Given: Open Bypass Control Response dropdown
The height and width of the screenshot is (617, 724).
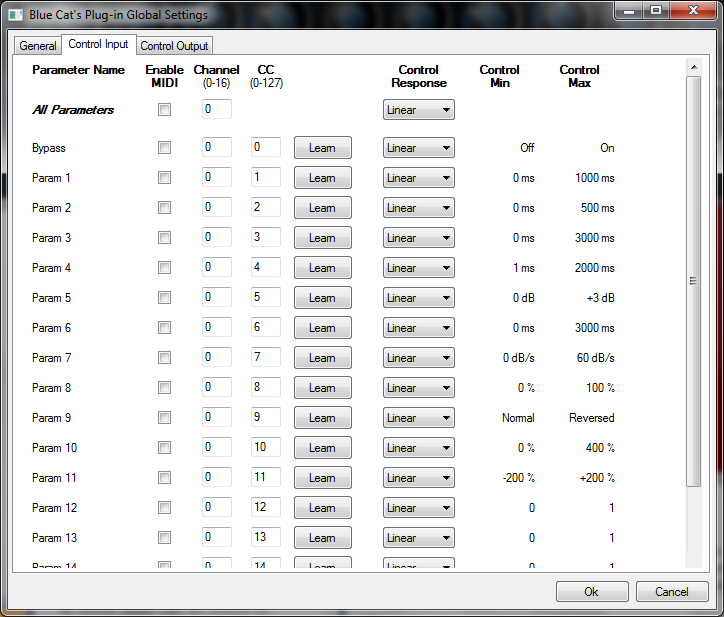Looking at the screenshot, I should click(x=419, y=148).
